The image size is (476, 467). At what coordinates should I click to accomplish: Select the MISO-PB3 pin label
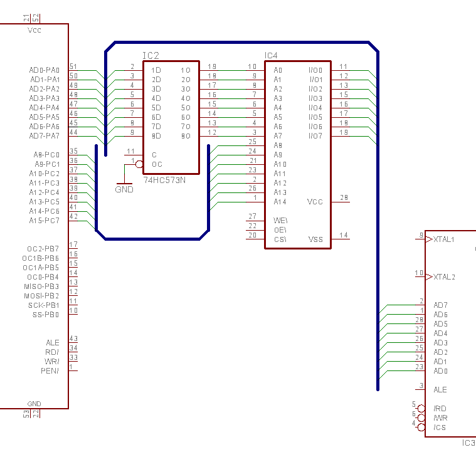[41, 286]
